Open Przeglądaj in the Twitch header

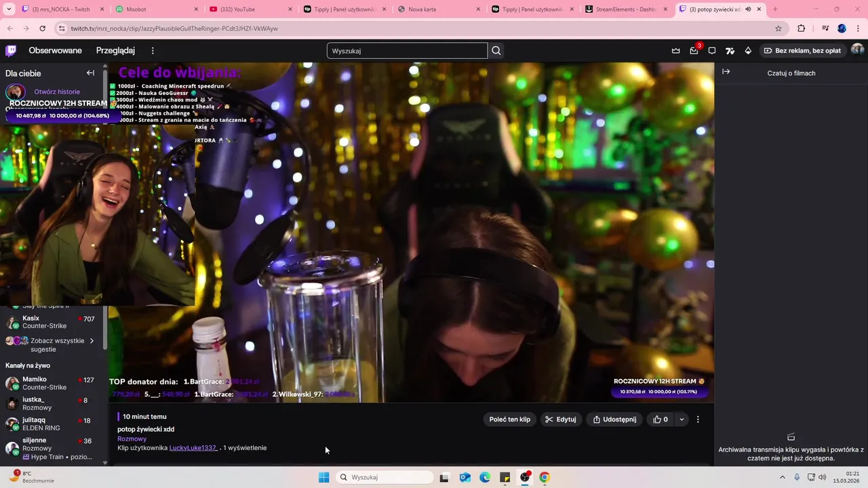click(x=115, y=50)
